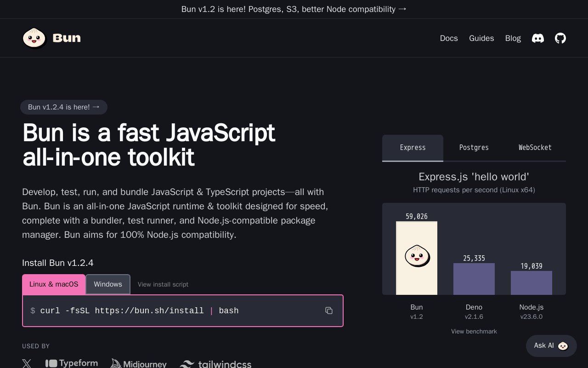588x368 pixels.
Task: Switch to the Windows install tab
Action: click(108, 284)
